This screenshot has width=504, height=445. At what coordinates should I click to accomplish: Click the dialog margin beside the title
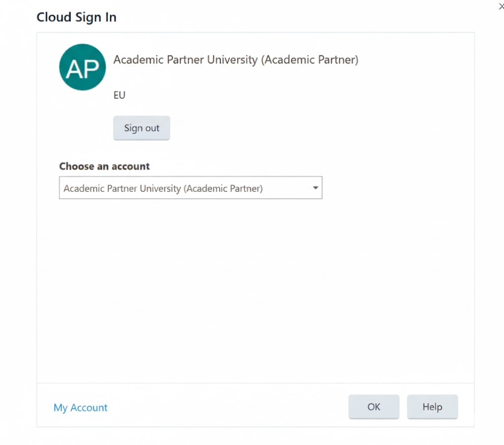point(295,17)
